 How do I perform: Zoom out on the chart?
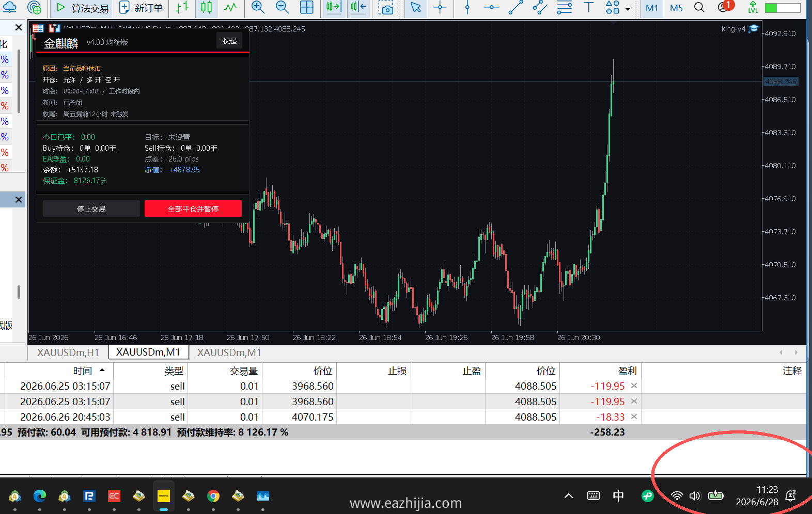pos(282,7)
